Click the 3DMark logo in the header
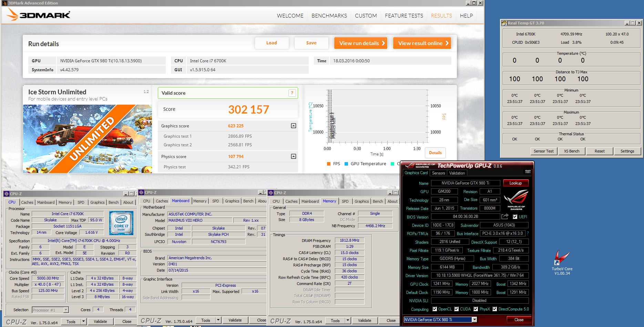The width and height of the screenshot is (644, 327). click(39, 15)
